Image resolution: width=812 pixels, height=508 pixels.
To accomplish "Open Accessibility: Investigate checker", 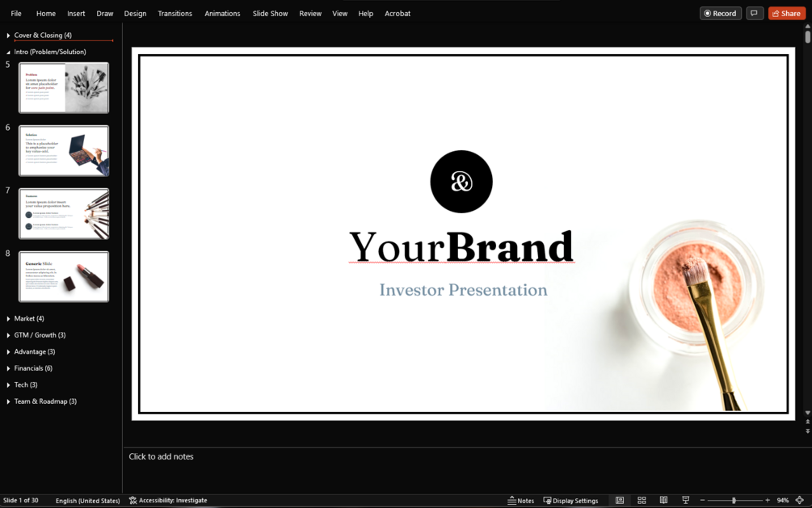I will pos(168,500).
